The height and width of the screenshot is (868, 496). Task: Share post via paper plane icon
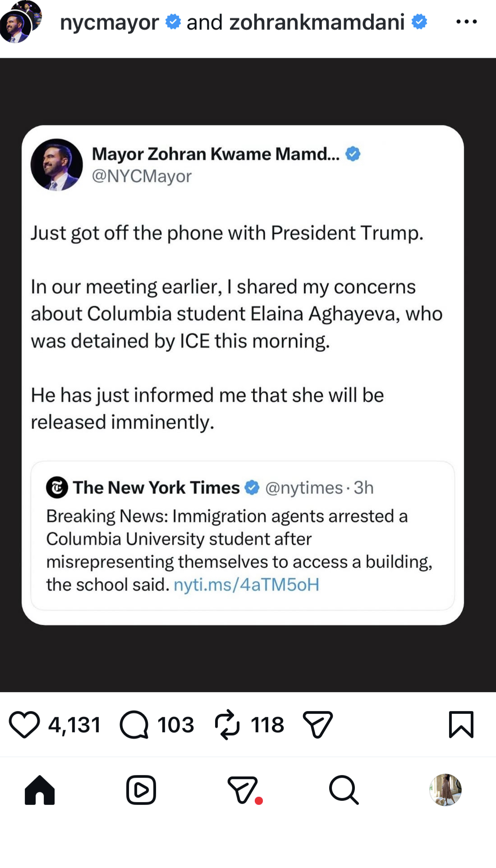pos(317,725)
